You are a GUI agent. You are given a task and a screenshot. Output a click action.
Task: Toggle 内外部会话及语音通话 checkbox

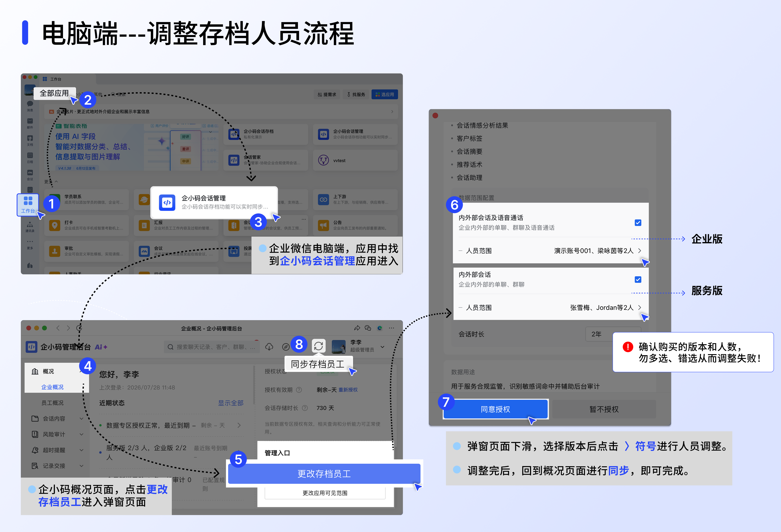(638, 222)
